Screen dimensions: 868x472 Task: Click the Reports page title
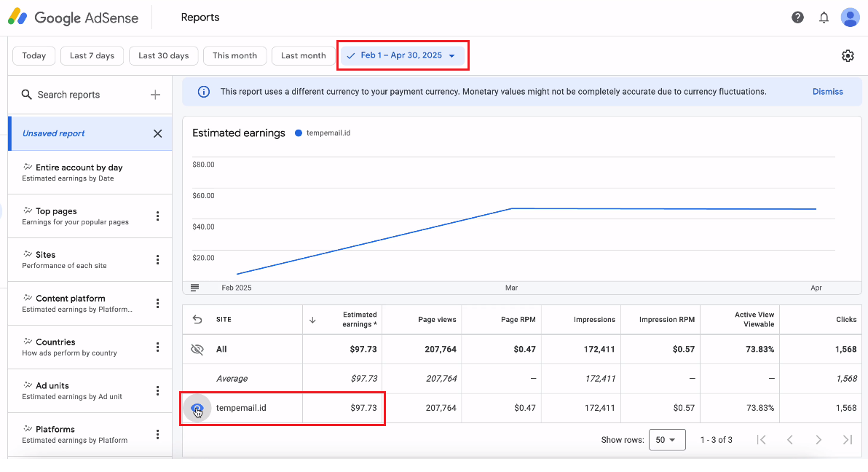200,17
